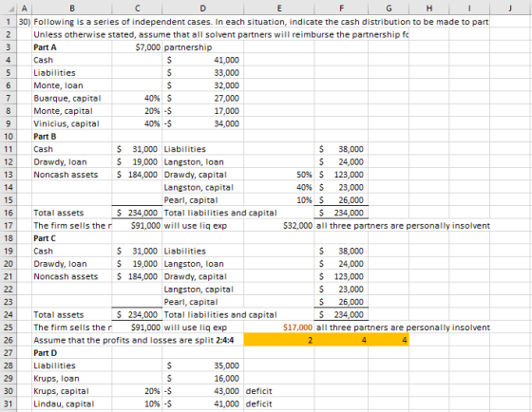
Task: Click Total liabilities and capital $234,000 in row 16
Action: point(341,213)
